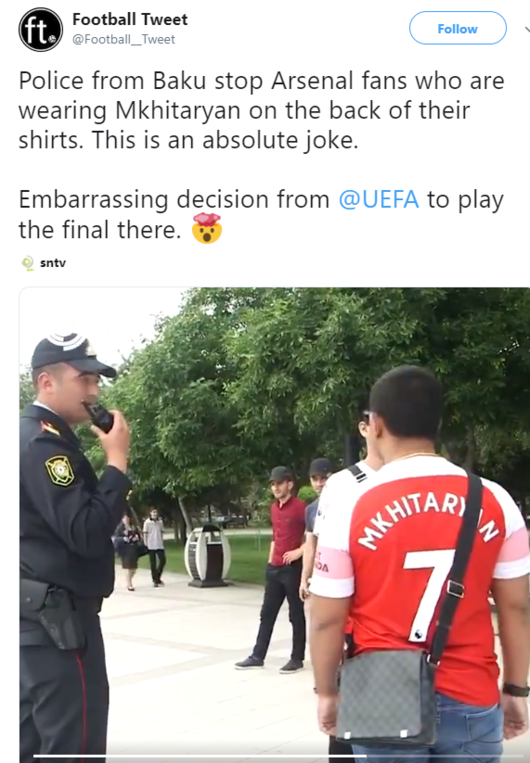
Task: Seek within played part of video progress bar
Action: pos(200,756)
